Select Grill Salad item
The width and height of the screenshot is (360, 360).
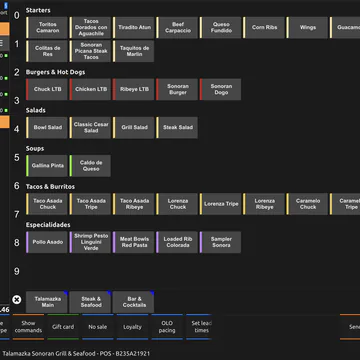[x=134, y=127]
